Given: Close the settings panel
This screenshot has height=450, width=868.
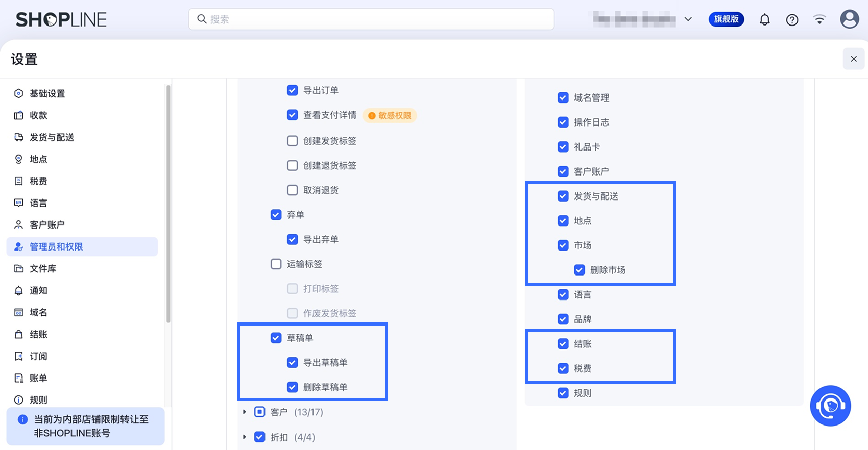Looking at the screenshot, I should coord(853,59).
